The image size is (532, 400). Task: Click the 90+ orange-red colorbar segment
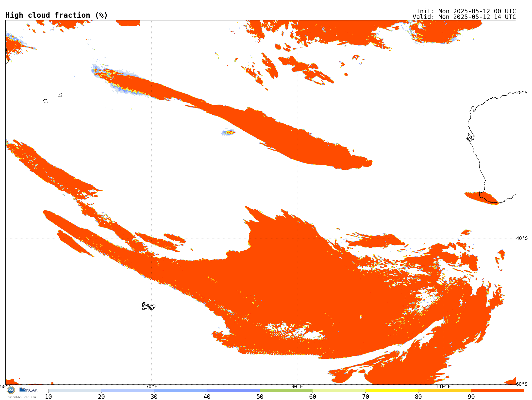click(498, 390)
